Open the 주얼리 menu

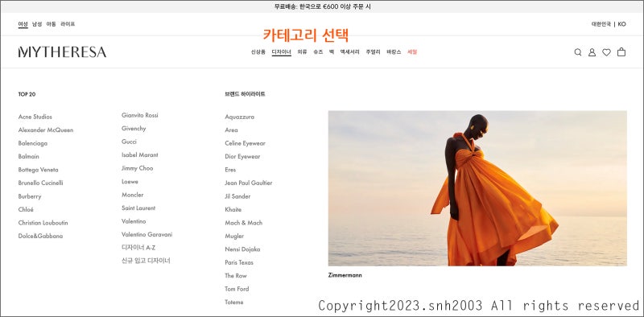coord(373,52)
